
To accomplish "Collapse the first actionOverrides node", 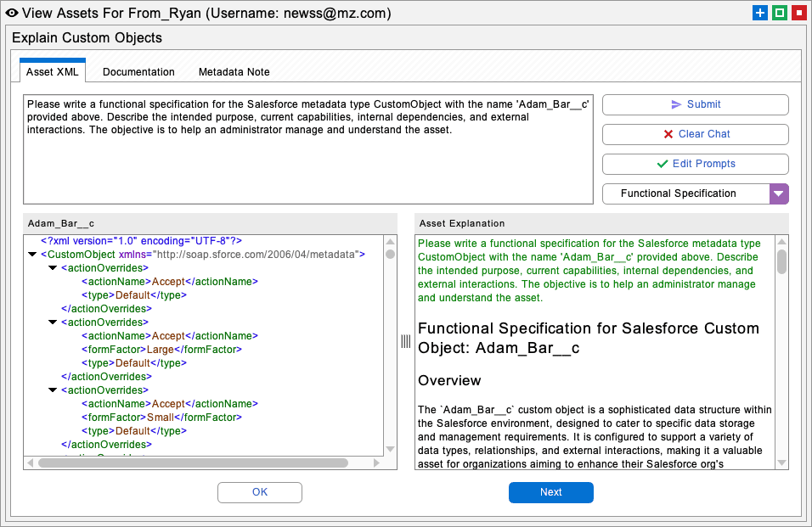I will [x=53, y=268].
